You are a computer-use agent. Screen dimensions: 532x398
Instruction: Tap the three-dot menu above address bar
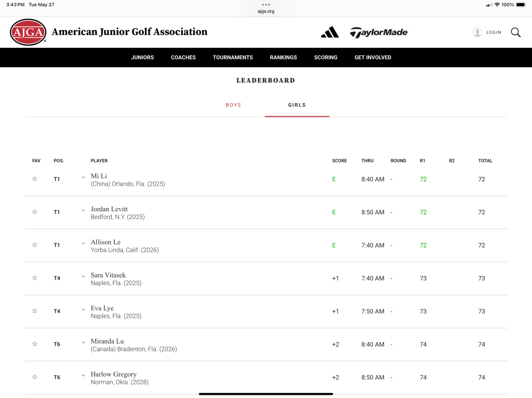pos(266,4)
